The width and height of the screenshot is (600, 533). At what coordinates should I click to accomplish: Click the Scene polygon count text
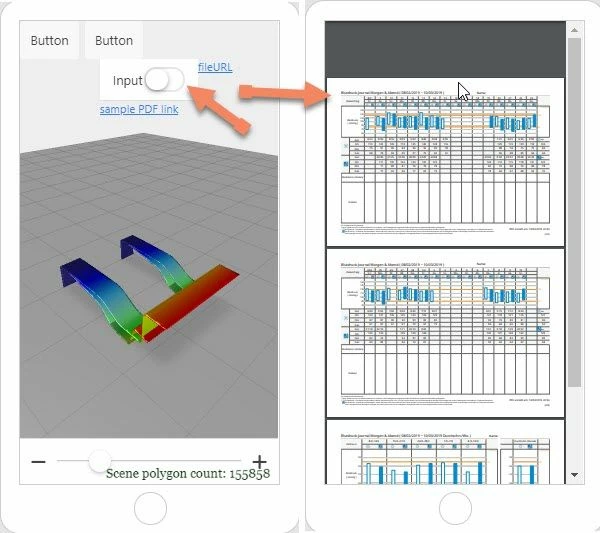188,474
